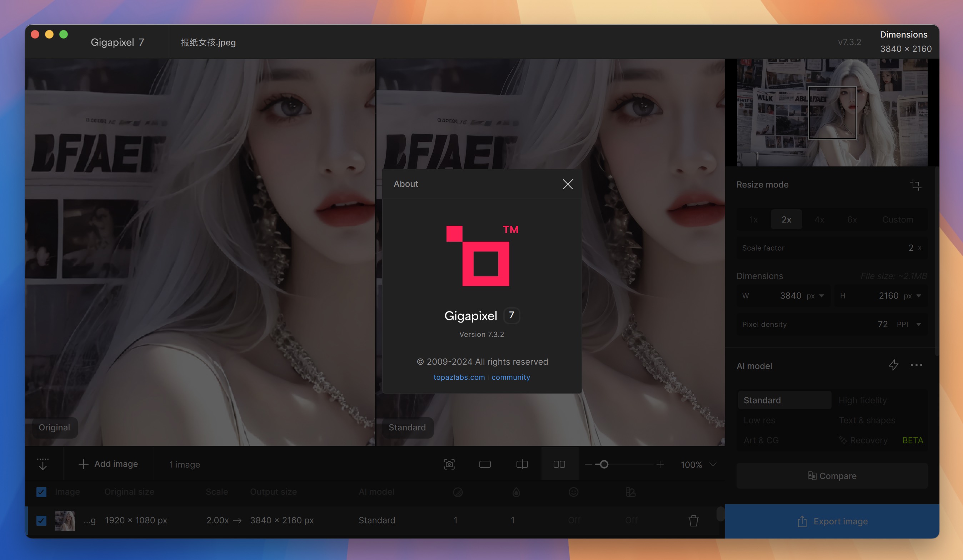Click the preview snapshot camera icon
The image size is (963, 560).
tap(449, 464)
